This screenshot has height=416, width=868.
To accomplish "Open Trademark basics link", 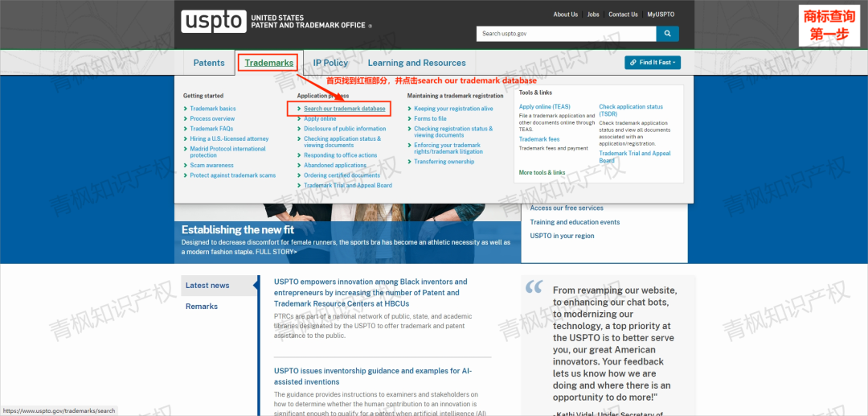I will (212, 109).
